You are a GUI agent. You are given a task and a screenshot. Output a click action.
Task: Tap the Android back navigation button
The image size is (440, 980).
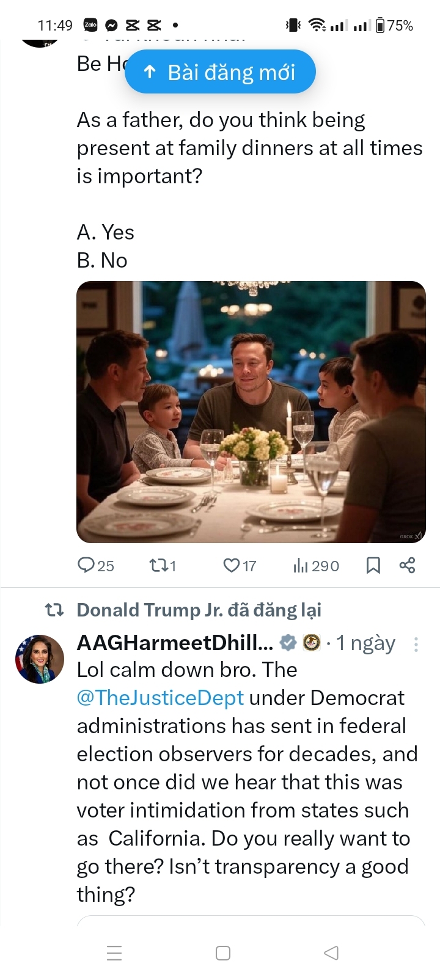pyautogui.click(x=331, y=953)
